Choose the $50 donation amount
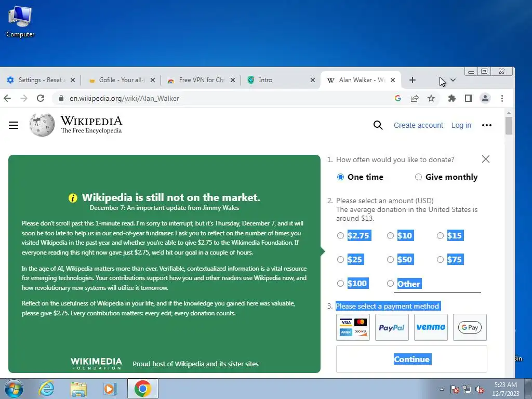The image size is (532, 399). pyautogui.click(x=390, y=260)
